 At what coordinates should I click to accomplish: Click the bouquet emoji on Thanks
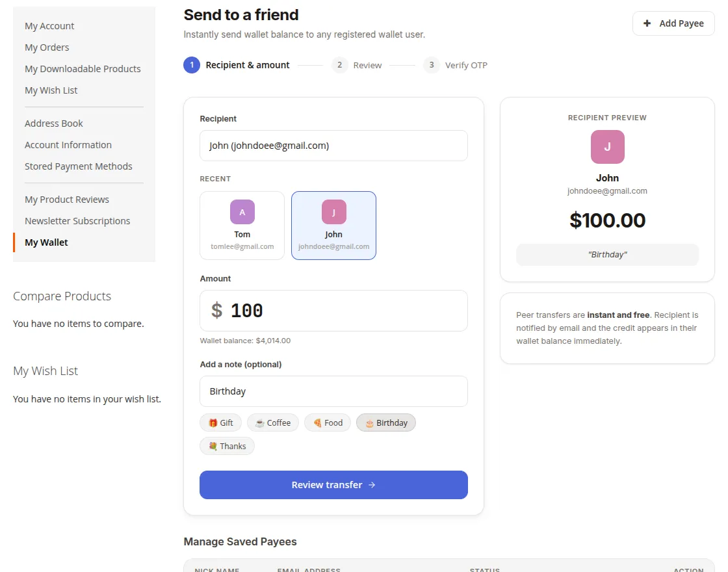tap(213, 446)
